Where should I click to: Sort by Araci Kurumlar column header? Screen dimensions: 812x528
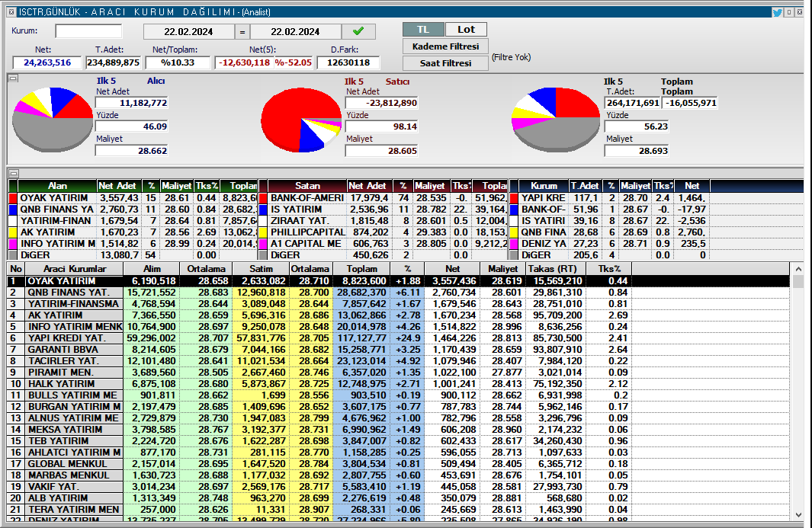(x=75, y=269)
